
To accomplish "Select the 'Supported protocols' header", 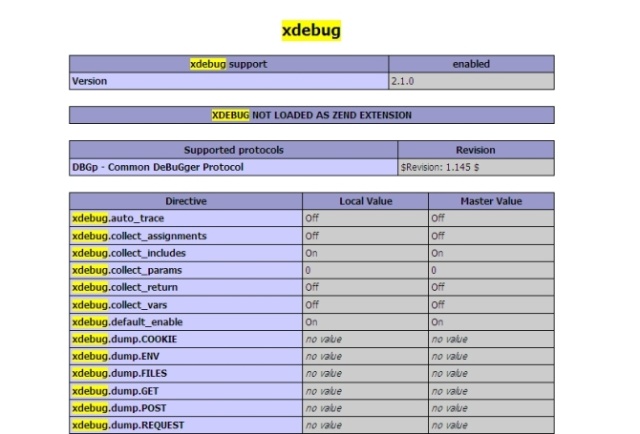I will pyautogui.click(x=233, y=150).
